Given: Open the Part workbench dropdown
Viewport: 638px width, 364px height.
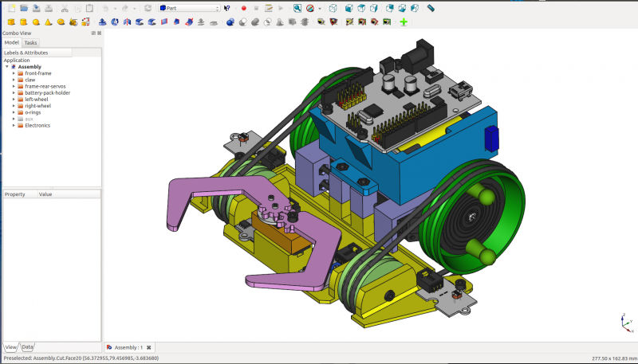Looking at the screenshot, I should pyautogui.click(x=190, y=8).
